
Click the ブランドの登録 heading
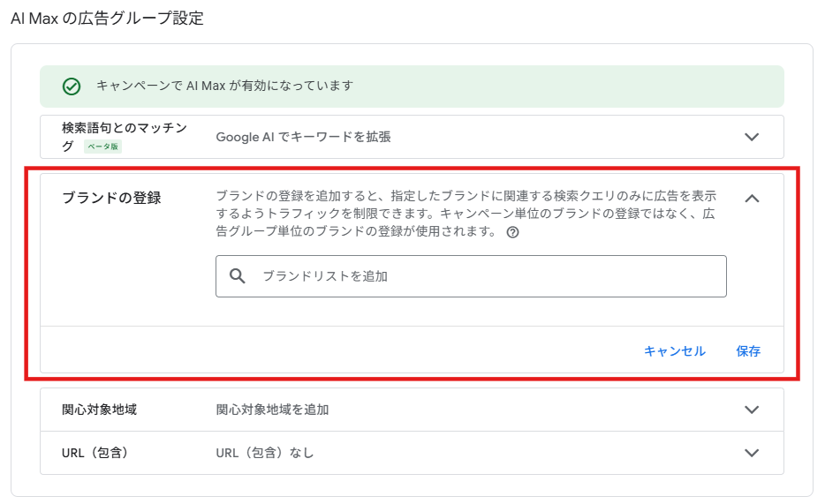[111, 198]
